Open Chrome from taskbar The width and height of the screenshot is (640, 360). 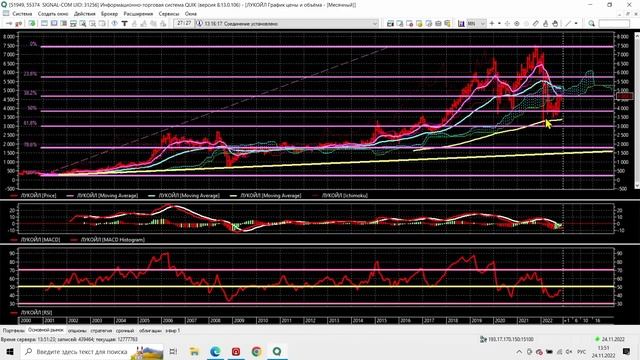256,351
